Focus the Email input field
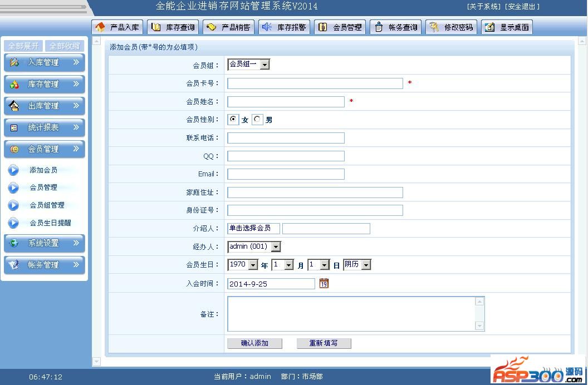The height and width of the screenshot is (385, 588). pos(286,174)
